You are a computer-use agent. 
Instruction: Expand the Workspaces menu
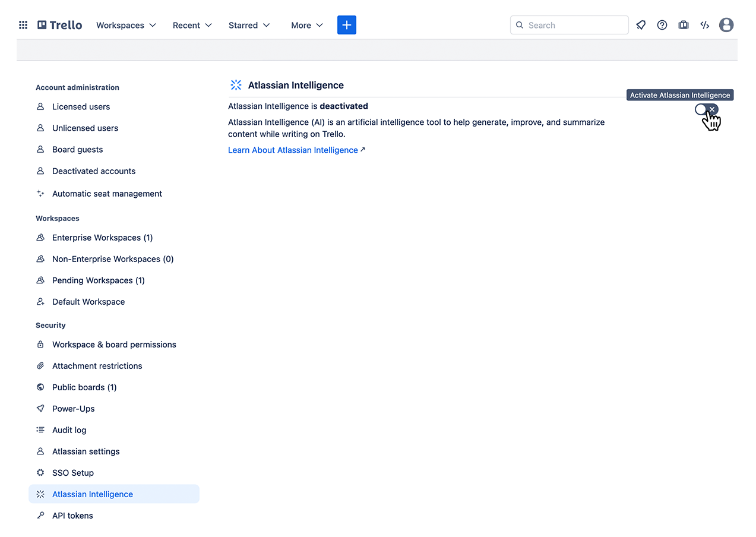[x=126, y=25]
